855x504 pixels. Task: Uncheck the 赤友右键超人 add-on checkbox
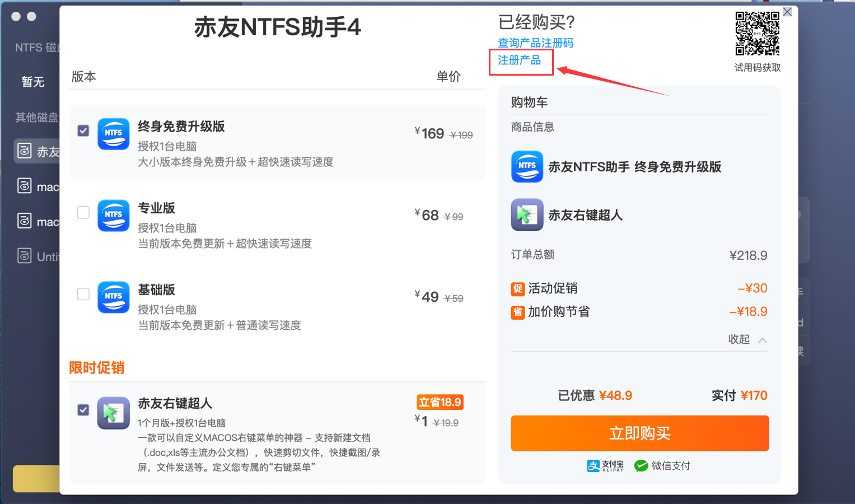[x=83, y=410]
